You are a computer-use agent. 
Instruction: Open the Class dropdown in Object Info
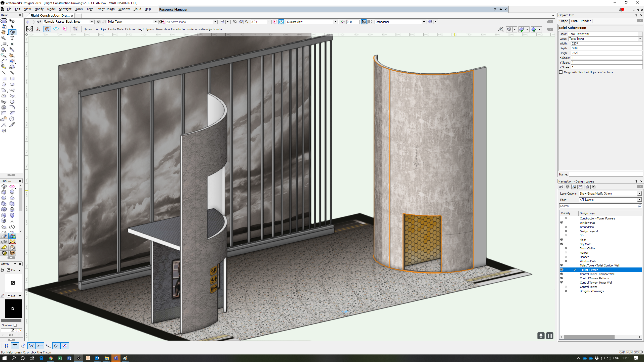coord(640,34)
